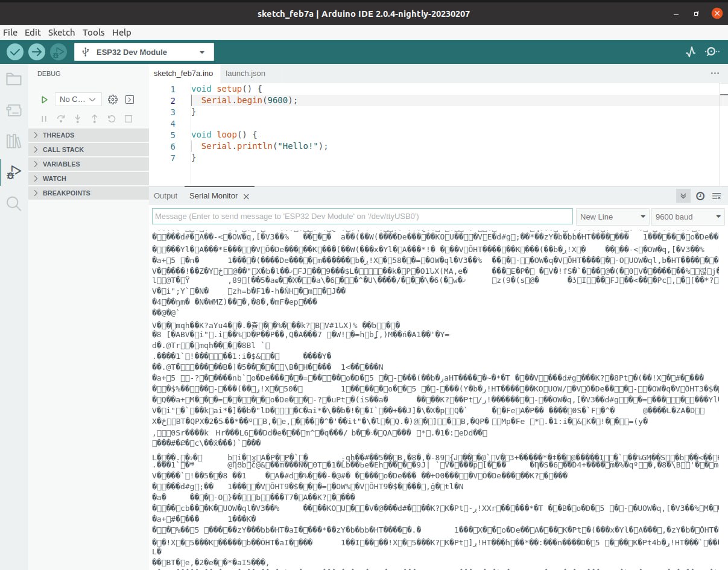Expand the THREADS section
The width and height of the screenshot is (728, 570).
(x=89, y=135)
